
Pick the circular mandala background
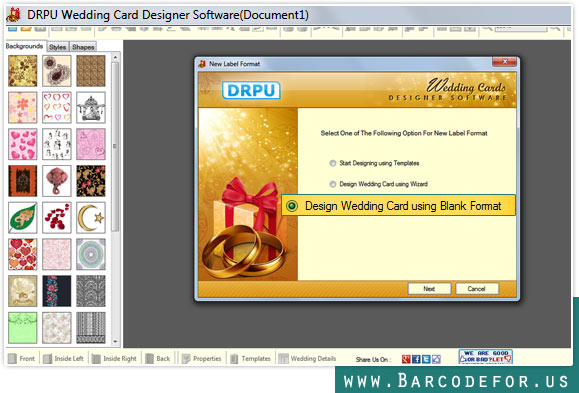[x=91, y=254]
